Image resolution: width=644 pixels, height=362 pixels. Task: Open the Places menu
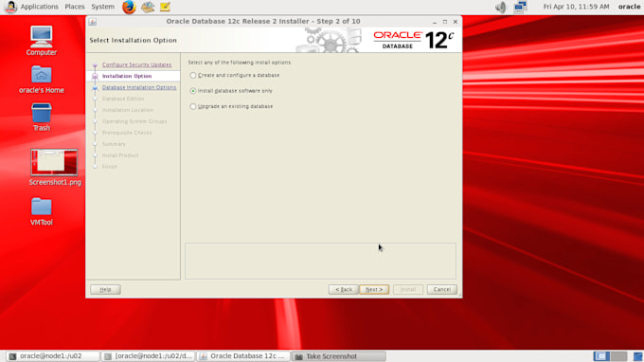pos(75,7)
